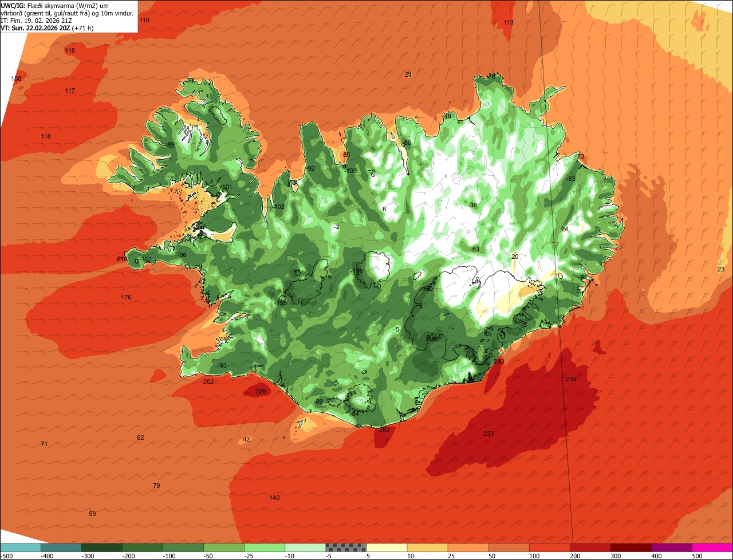Viewport: 733px width, 560px height.
Task: Click the -10 to -5 pale green swatch
Action: (x=305, y=547)
